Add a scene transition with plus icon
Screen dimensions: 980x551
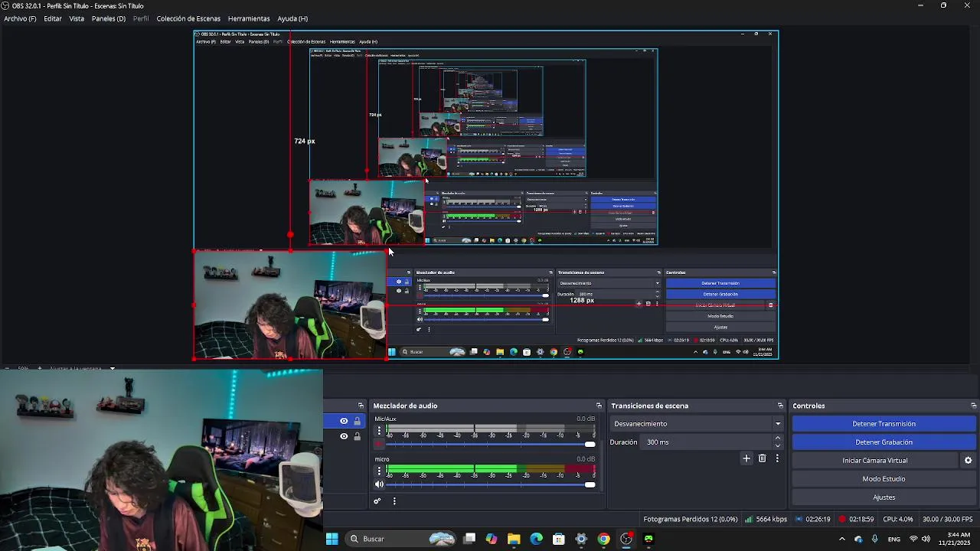746,458
